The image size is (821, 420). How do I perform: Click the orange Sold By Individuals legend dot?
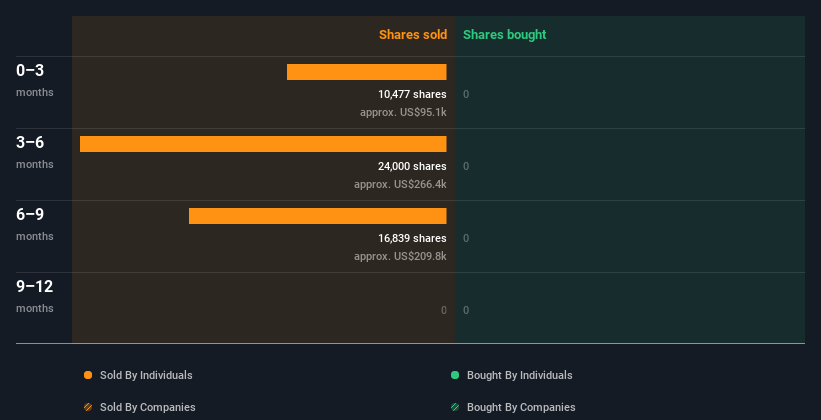pos(88,375)
